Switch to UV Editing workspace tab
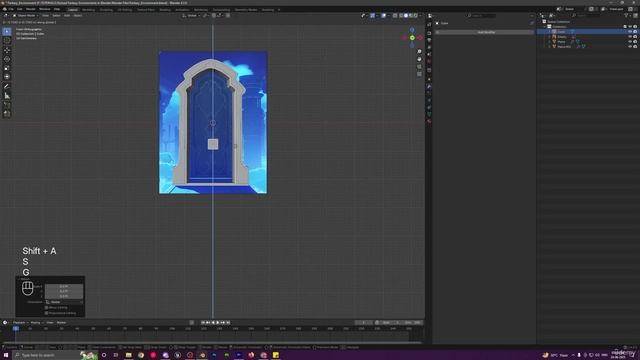Image resolution: width=640 pixels, height=360 pixels. (x=124, y=9)
